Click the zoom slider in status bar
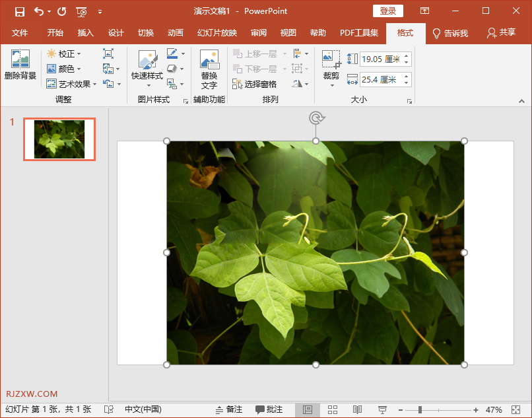This screenshot has width=532, height=418. (x=420, y=410)
